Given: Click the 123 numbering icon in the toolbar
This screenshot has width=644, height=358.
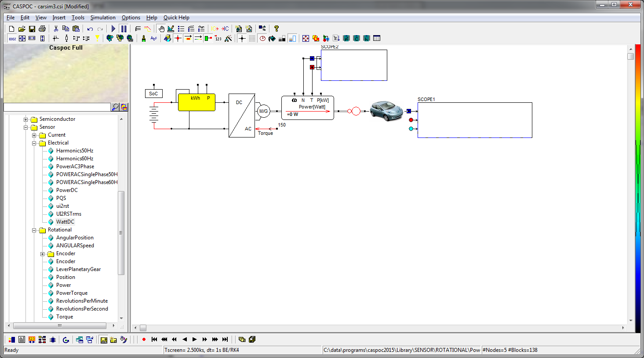Looking at the screenshot, I should click(218, 39).
